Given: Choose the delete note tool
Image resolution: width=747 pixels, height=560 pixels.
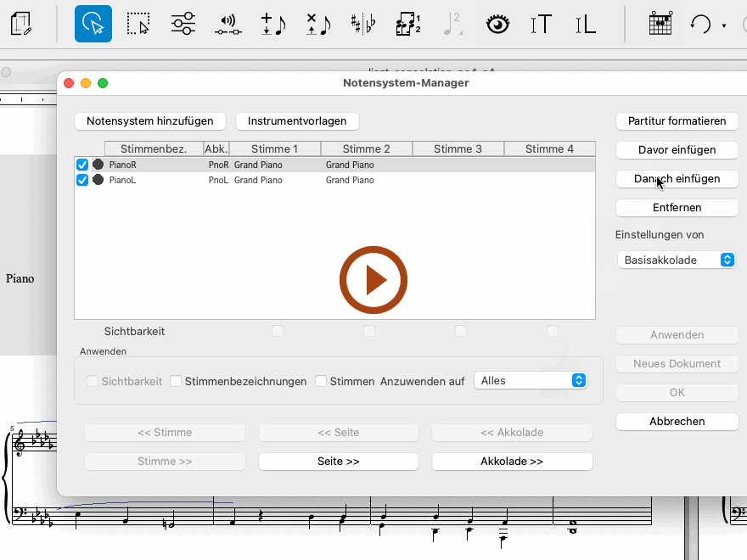Looking at the screenshot, I should (x=318, y=24).
